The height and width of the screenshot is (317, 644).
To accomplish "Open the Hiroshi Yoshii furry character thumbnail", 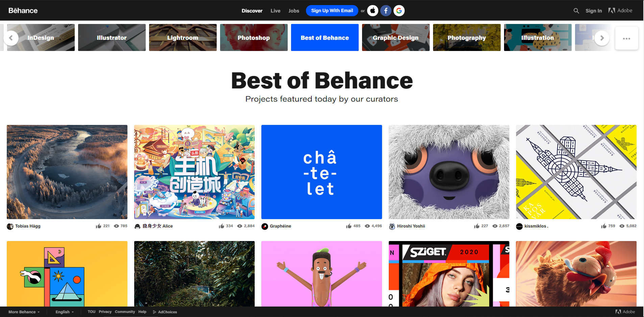I will [x=449, y=172].
